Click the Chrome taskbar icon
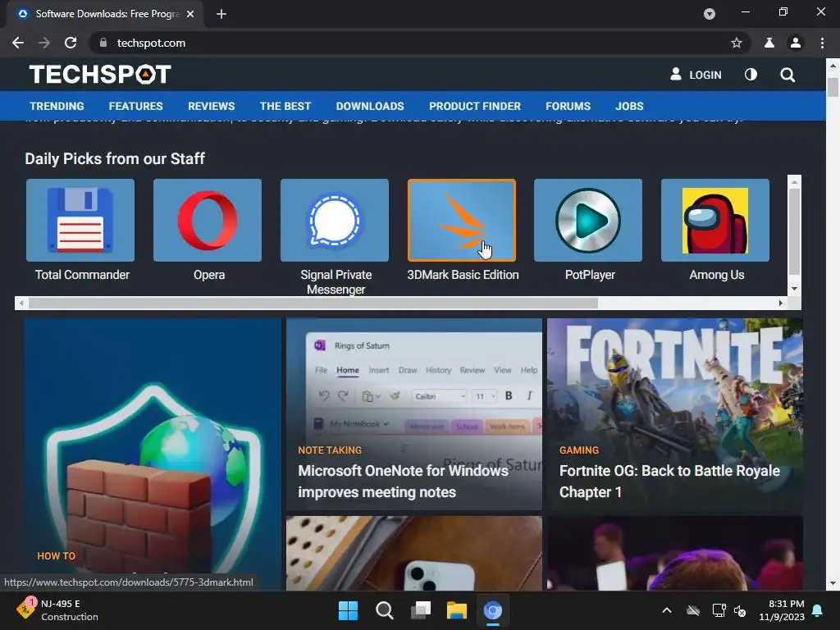 (x=493, y=610)
